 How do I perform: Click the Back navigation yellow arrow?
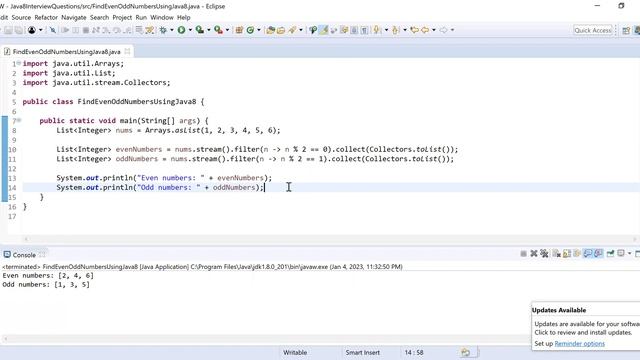425,30
